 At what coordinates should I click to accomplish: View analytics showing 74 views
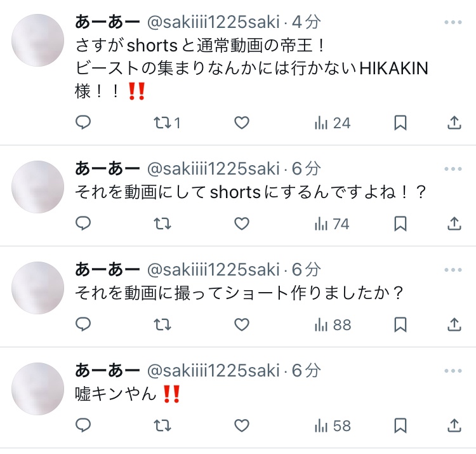point(332,224)
